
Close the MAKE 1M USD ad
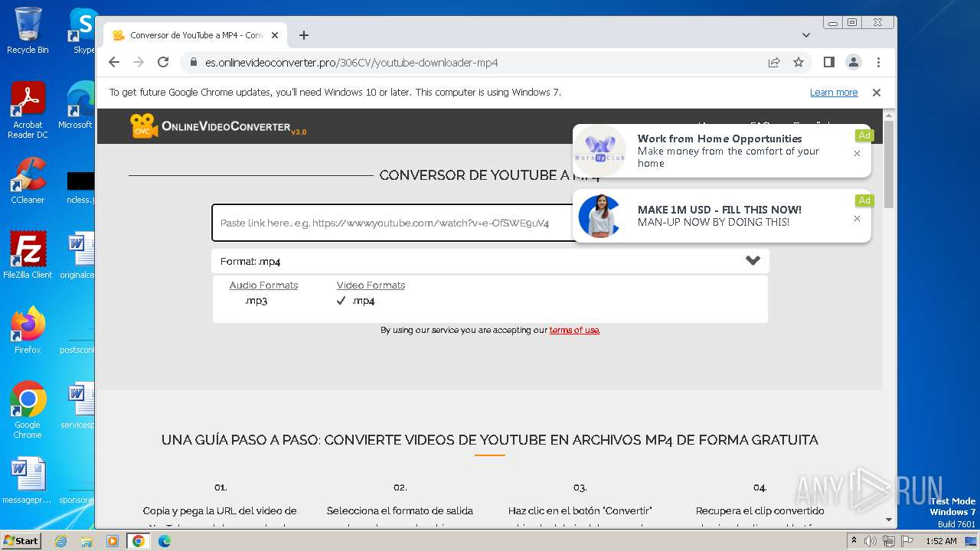tap(857, 218)
